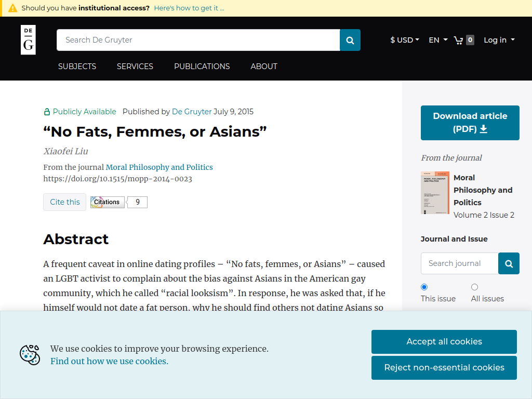Click Download article (PDF) button
Viewport: 532px width, 399px height.
click(470, 123)
